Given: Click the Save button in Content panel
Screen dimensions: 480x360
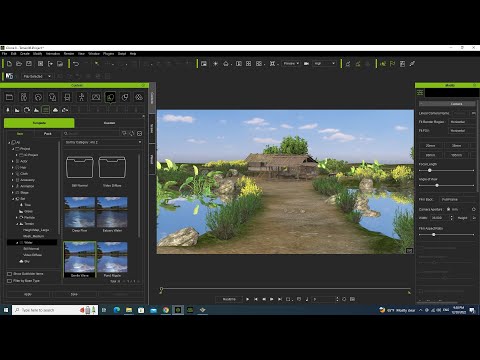Looking at the screenshot, I should (74, 294).
